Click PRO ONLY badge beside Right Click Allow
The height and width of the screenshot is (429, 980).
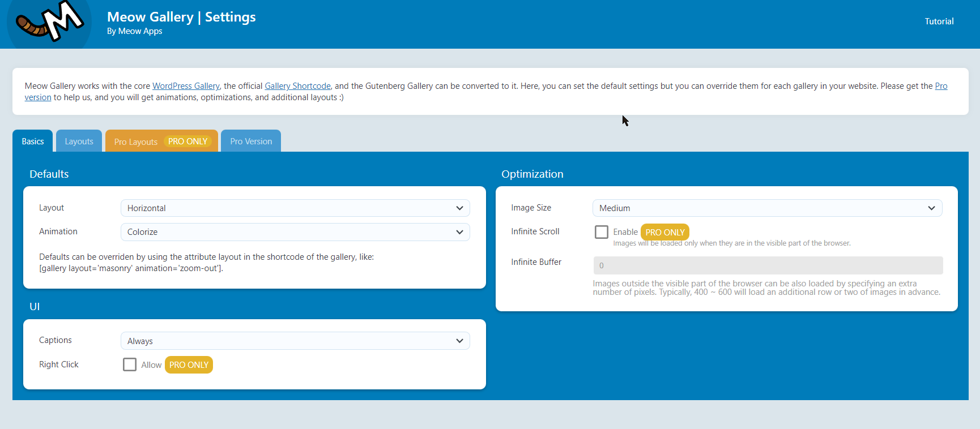coord(189,365)
